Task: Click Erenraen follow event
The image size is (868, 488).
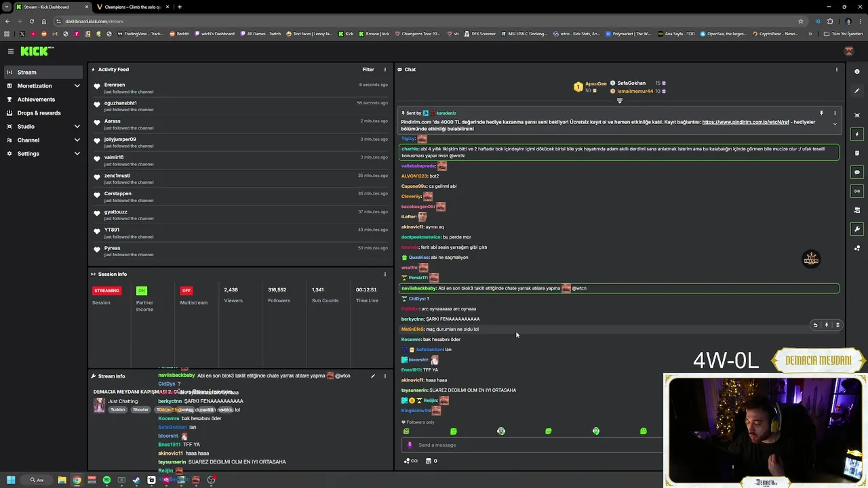Action: (x=241, y=87)
